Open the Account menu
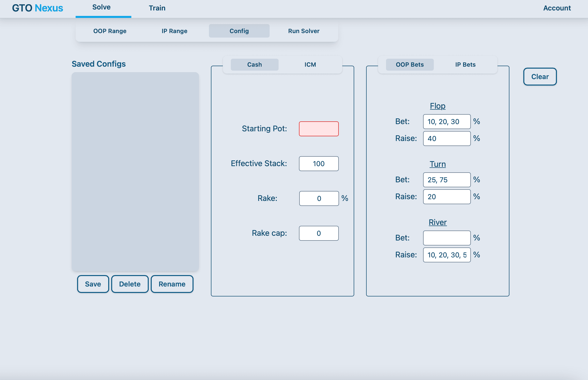This screenshot has height=380, width=588. coord(557,8)
